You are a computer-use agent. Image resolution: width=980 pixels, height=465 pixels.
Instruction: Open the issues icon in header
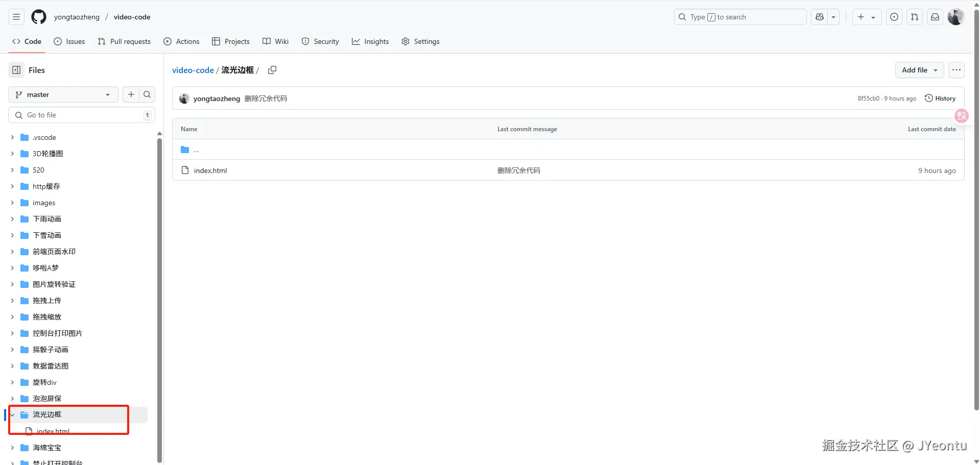[894, 17]
